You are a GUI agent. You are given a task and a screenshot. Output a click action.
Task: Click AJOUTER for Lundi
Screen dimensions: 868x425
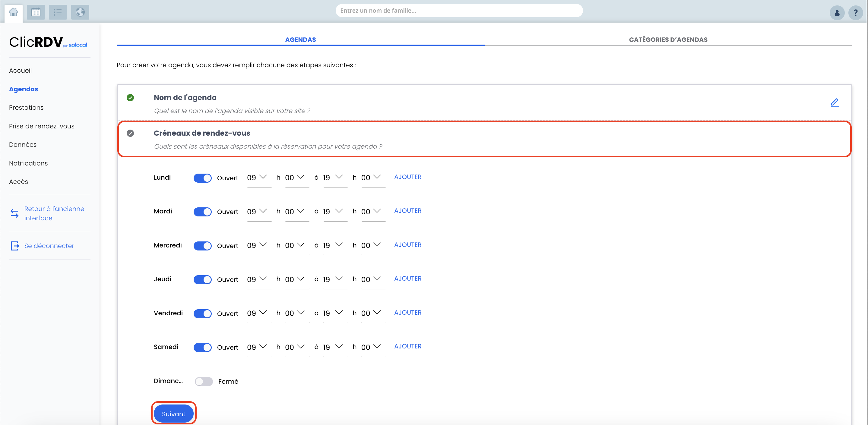[408, 177]
